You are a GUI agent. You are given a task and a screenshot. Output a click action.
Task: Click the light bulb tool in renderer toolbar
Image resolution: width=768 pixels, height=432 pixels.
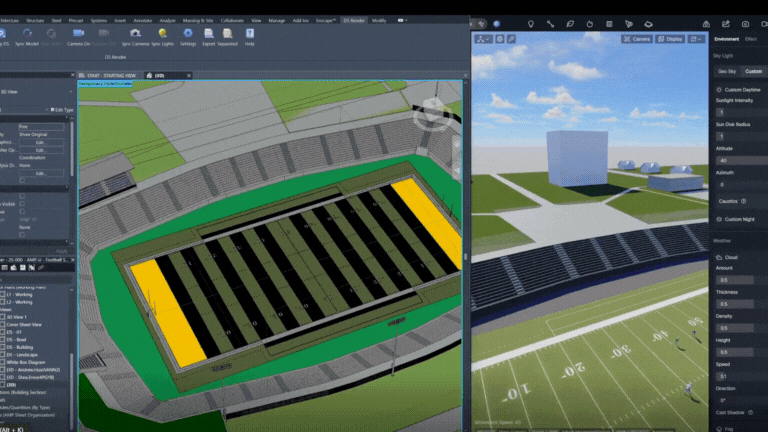point(530,24)
